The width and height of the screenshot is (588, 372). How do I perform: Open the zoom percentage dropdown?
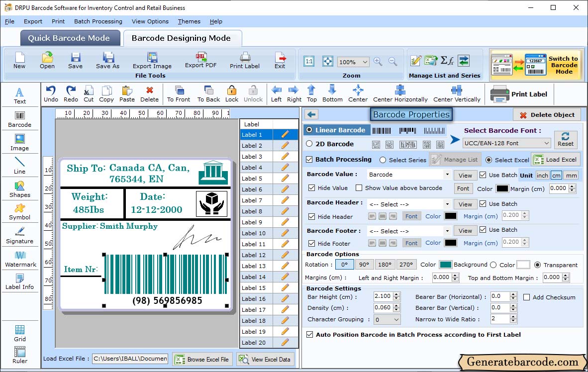click(365, 62)
